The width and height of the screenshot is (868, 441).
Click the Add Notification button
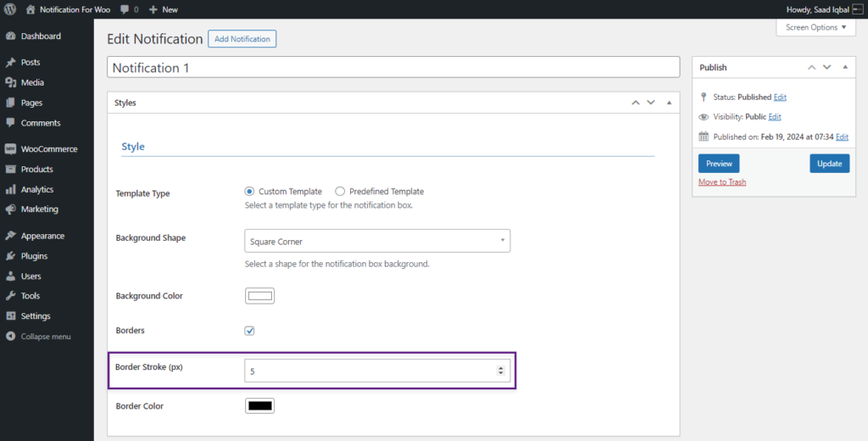pos(242,39)
